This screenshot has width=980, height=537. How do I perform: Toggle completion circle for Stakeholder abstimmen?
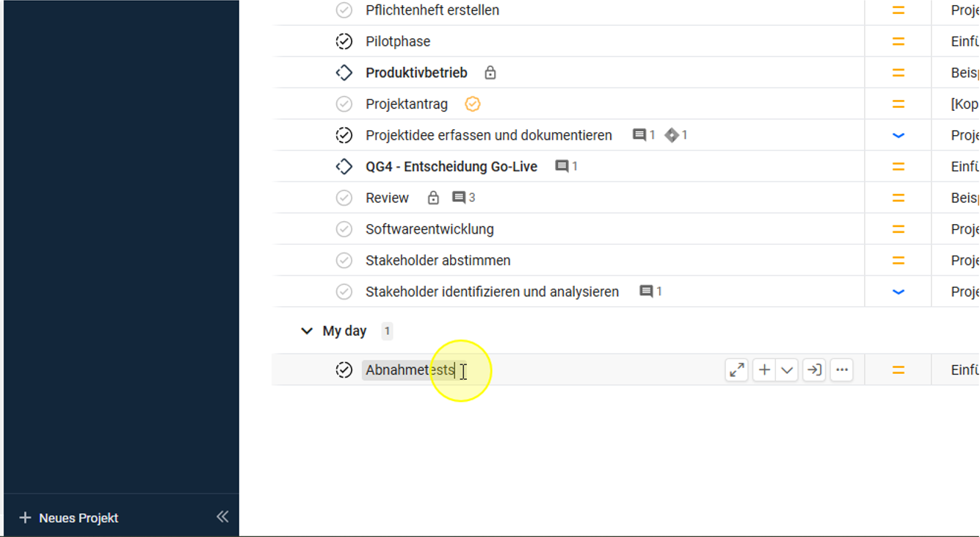pyautogui.click(x=344, y=261)
